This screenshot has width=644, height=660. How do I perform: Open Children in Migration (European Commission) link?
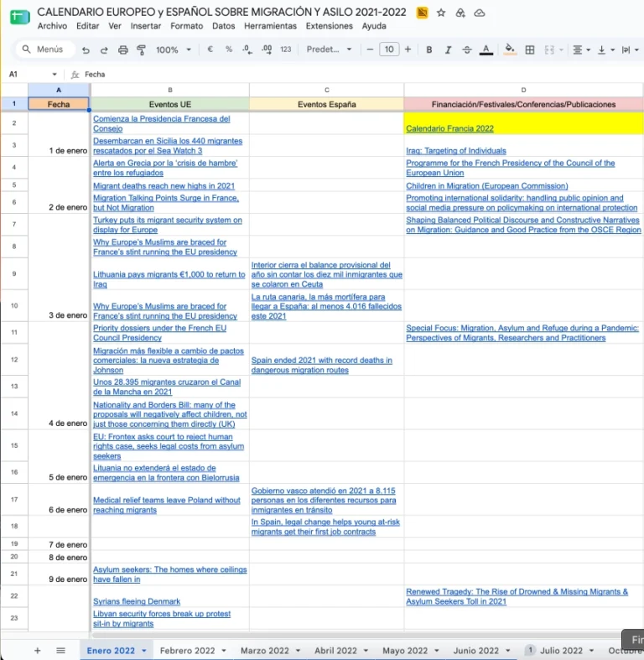click(x=486, y=186)
